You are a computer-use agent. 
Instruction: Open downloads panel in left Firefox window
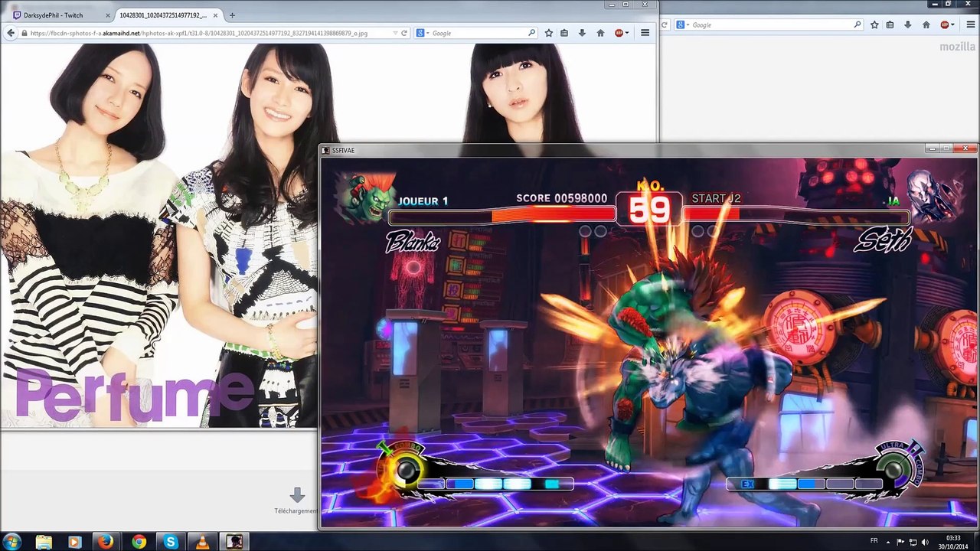[x=583, y=33]
